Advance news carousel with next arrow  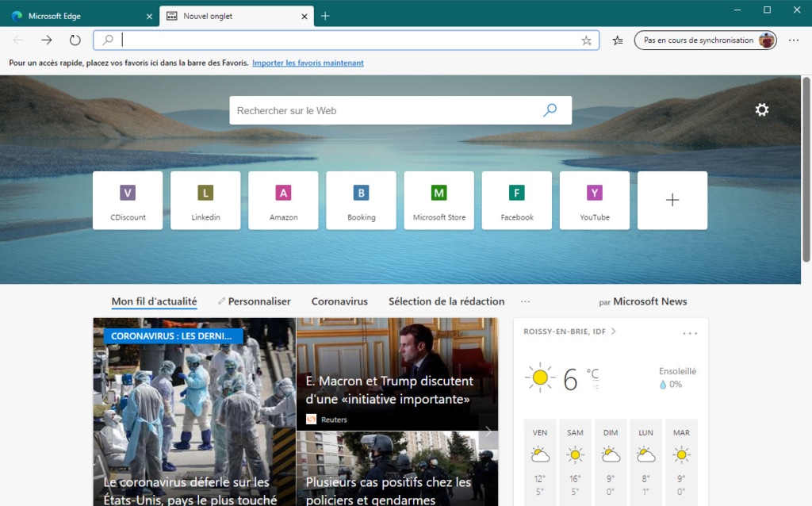pyautogui.click(x=488, y=431)
